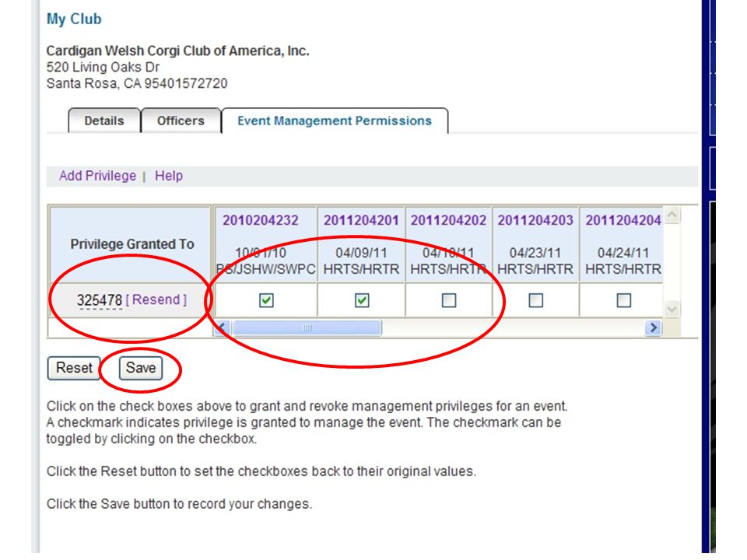The image size is (747, 560).
Task: Click the 325478 privilege holder number
Action: (x=100, y=300)
